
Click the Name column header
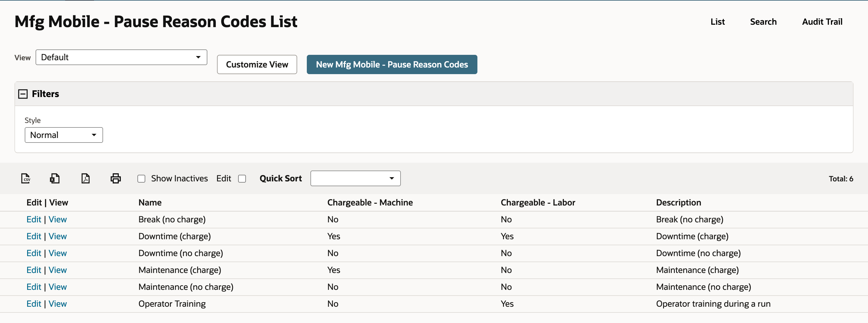tap(150, 202)
